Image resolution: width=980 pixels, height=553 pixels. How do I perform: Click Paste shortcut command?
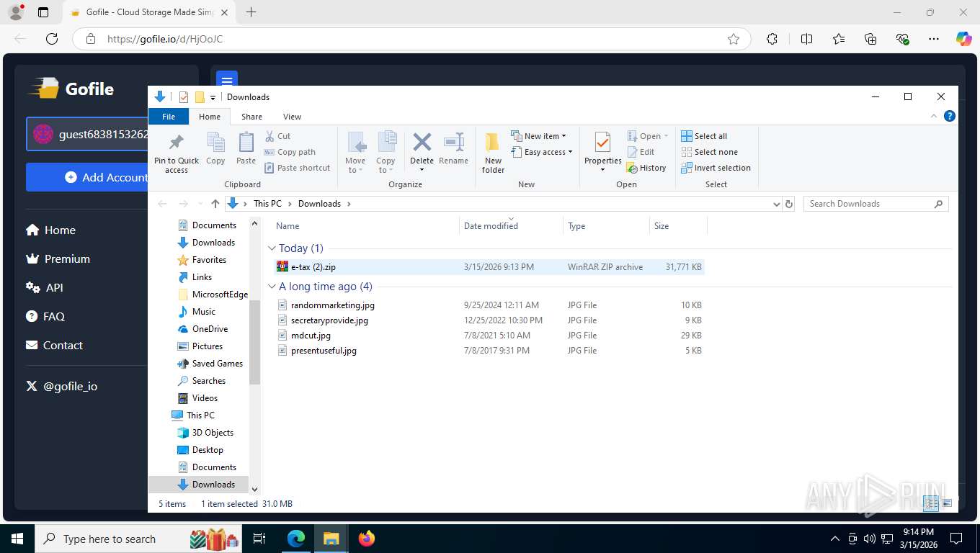pos(297,168)
